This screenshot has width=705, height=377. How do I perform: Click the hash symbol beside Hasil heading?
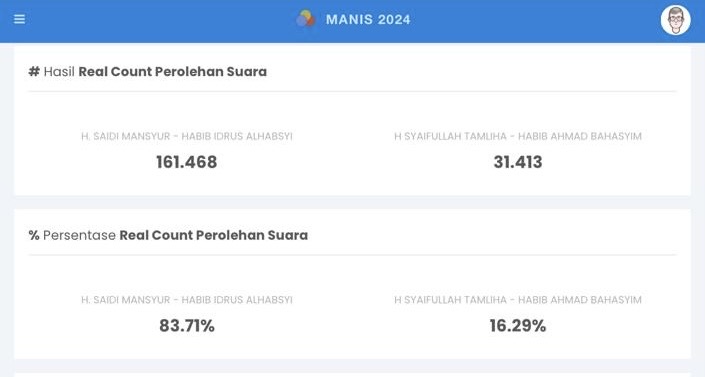(x=34, y=72)
